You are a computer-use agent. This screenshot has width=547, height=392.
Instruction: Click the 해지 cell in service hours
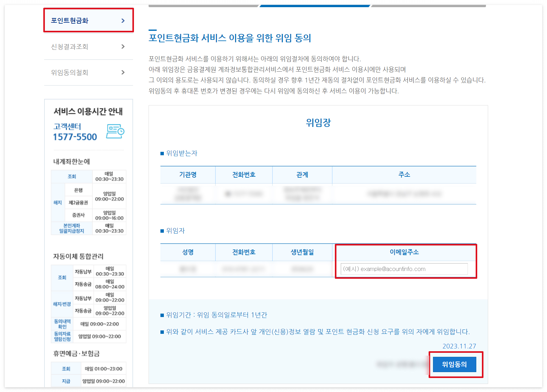pos(57,202)
